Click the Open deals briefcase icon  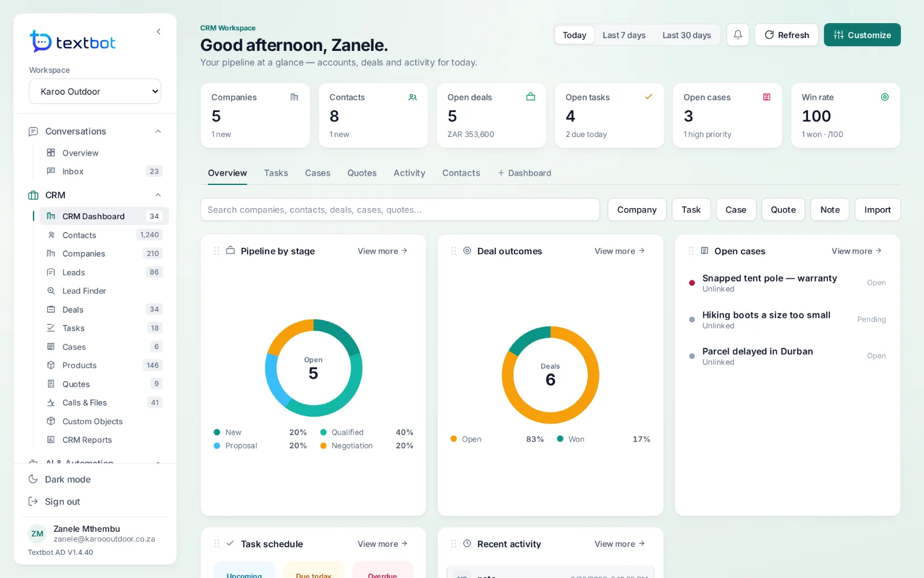pos(530,97)
